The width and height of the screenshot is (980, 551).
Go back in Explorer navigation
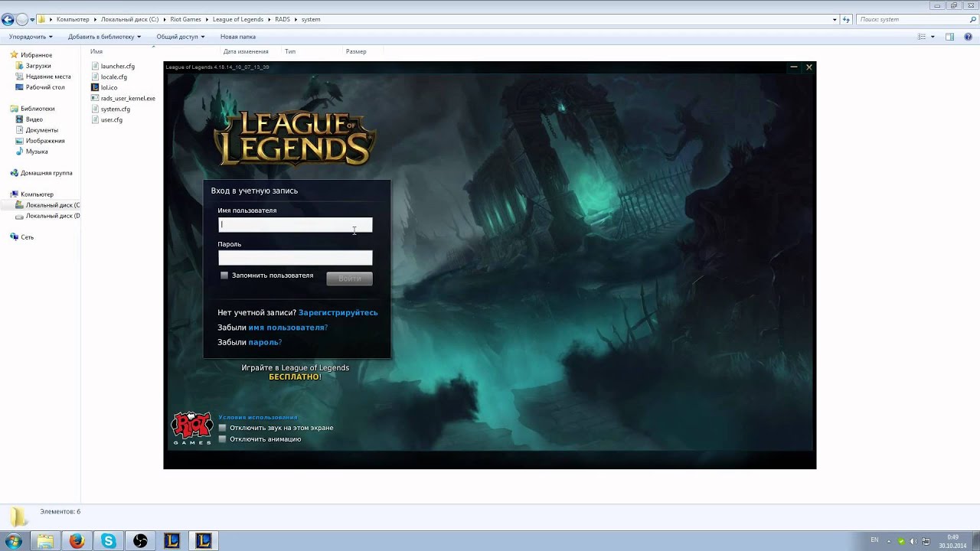[x=8, y=19]
